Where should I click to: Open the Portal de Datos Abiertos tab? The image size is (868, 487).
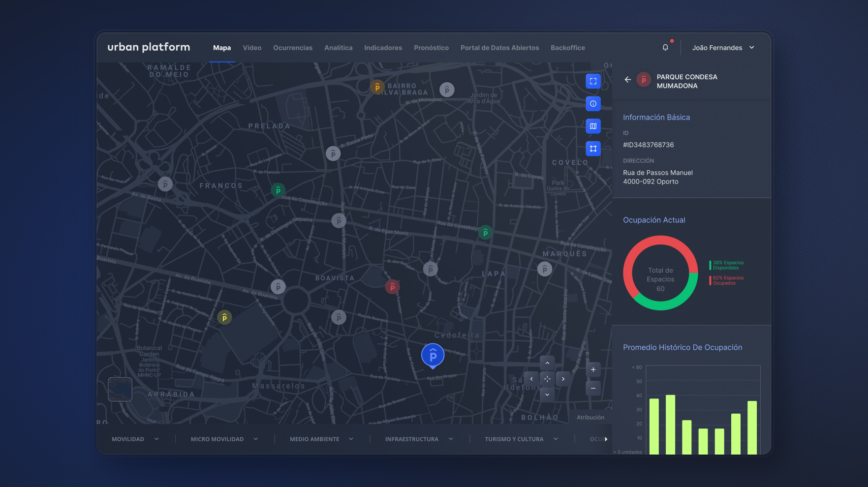point(499,48)
